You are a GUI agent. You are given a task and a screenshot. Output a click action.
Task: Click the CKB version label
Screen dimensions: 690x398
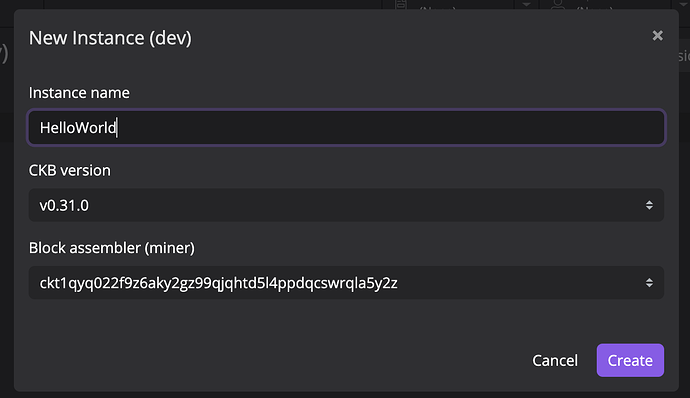(70, 170)
